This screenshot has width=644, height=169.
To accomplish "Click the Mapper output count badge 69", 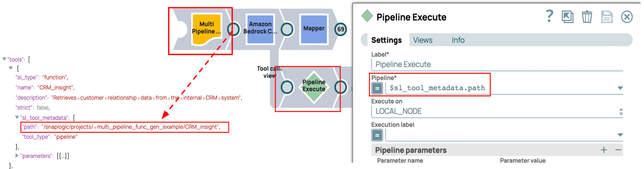I will (x=340, y=29).
